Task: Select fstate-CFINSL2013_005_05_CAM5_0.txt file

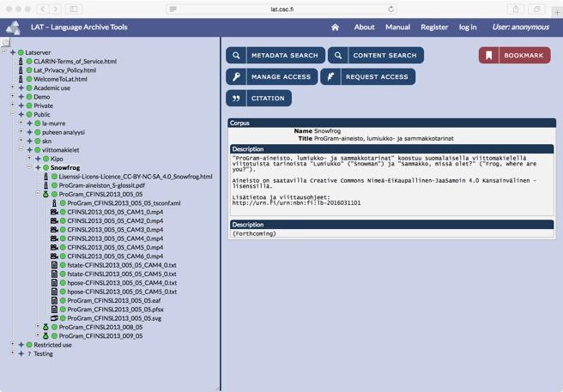Action: coord(122,274)
